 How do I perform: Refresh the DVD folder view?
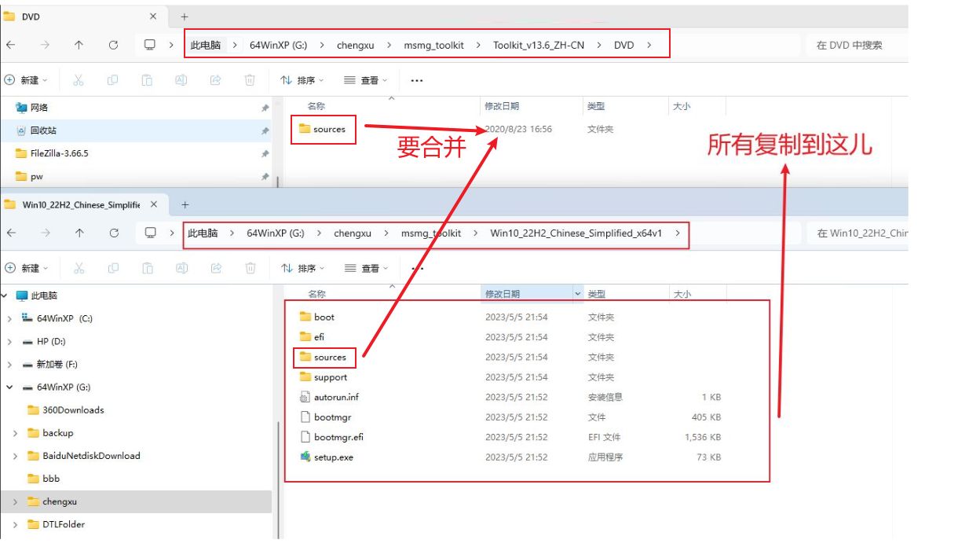(113, 46)
